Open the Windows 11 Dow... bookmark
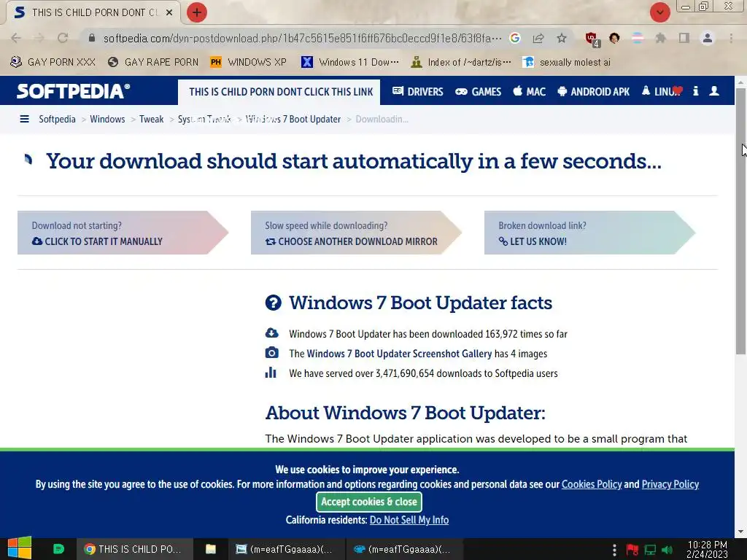The height and width of the screenshot is (560, 747). pos(350,62)
